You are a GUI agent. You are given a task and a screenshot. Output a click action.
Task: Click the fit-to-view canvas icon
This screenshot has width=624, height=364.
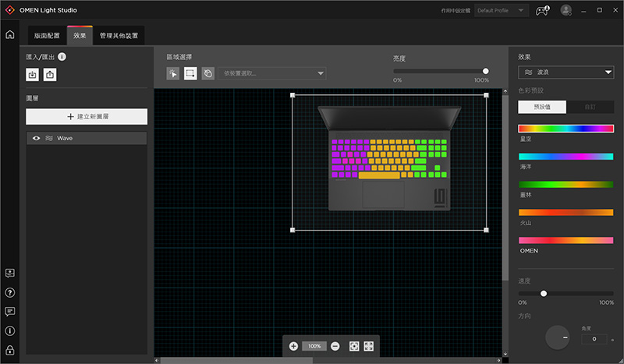[x=354, y=346]
